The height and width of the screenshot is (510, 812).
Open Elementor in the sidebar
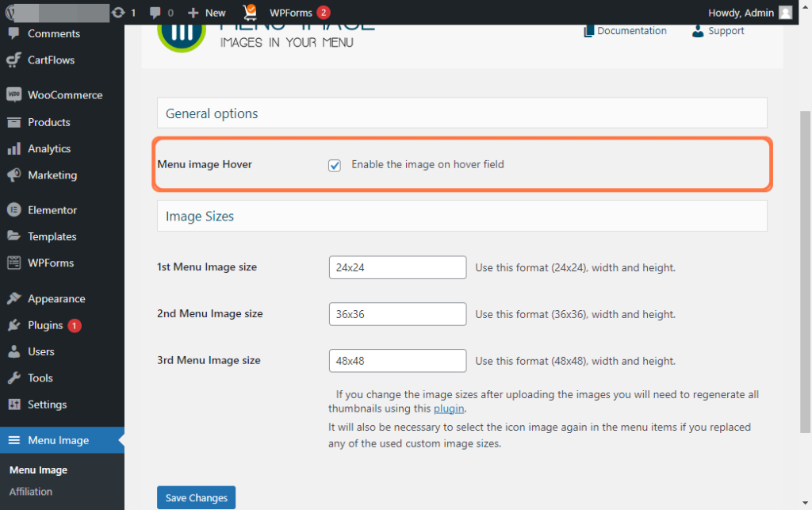click(x=52, y=210)
